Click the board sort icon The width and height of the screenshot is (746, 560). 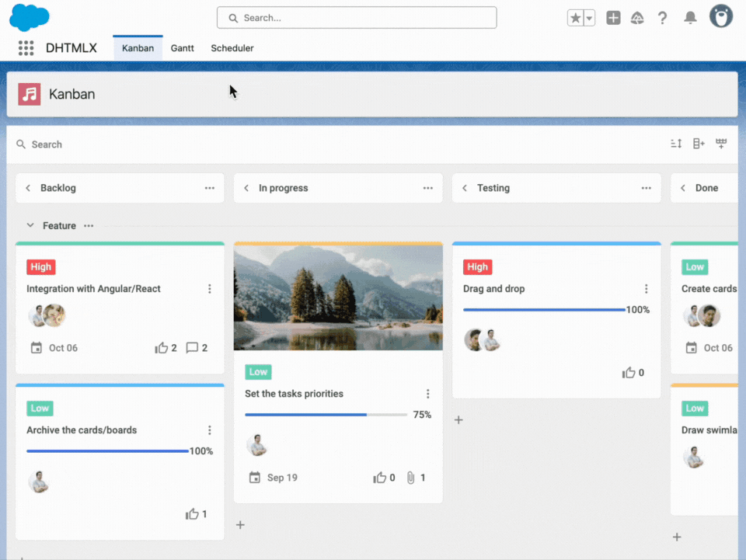click(x=676, y=144)
